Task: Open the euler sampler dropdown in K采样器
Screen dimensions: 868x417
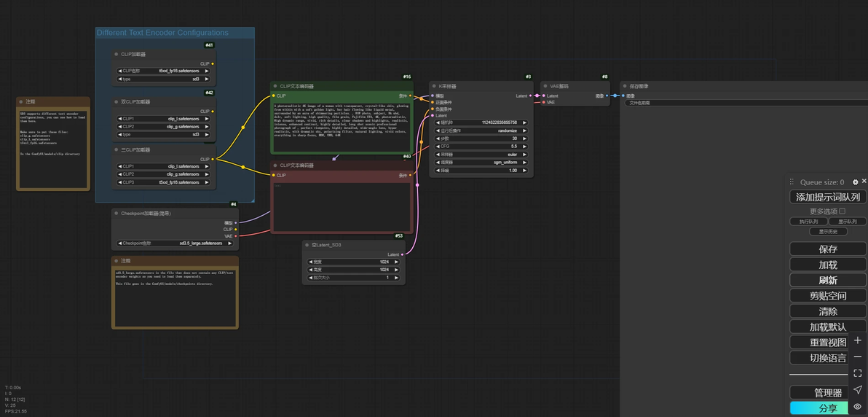Action: click(481, 155)
